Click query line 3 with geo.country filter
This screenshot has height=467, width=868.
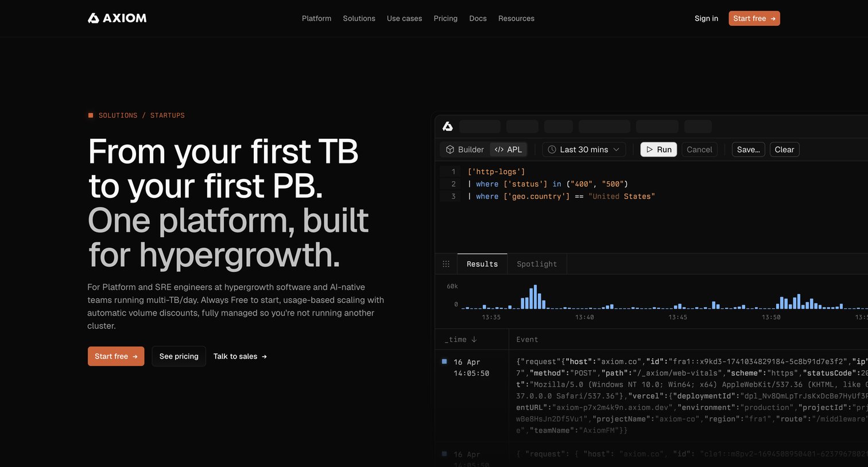pyautogui.click(x=561, y=196)
